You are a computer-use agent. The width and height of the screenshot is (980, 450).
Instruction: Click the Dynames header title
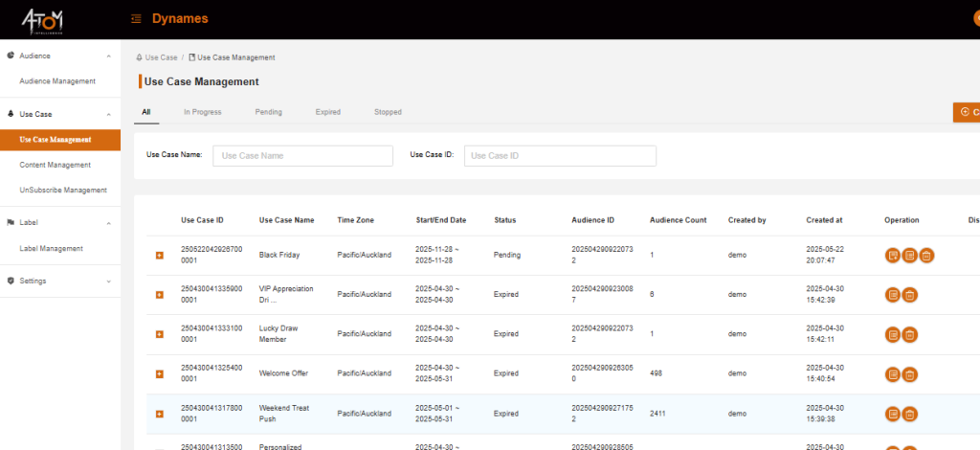[180, 19]
